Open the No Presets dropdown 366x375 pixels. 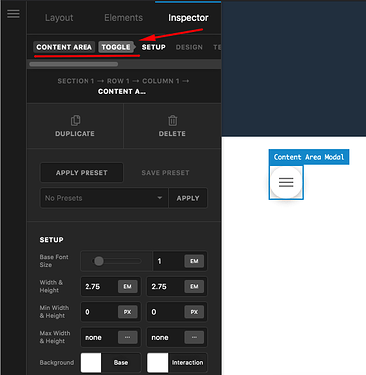104,198
